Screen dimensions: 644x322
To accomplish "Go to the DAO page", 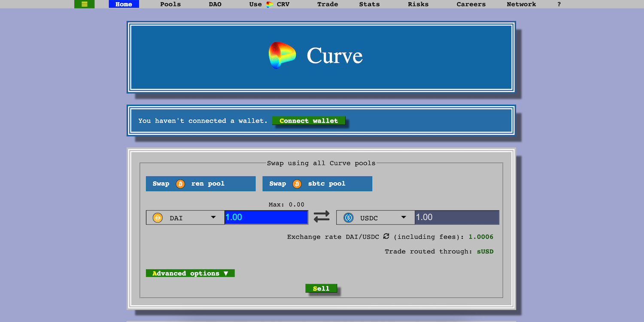I will [215, 4].
